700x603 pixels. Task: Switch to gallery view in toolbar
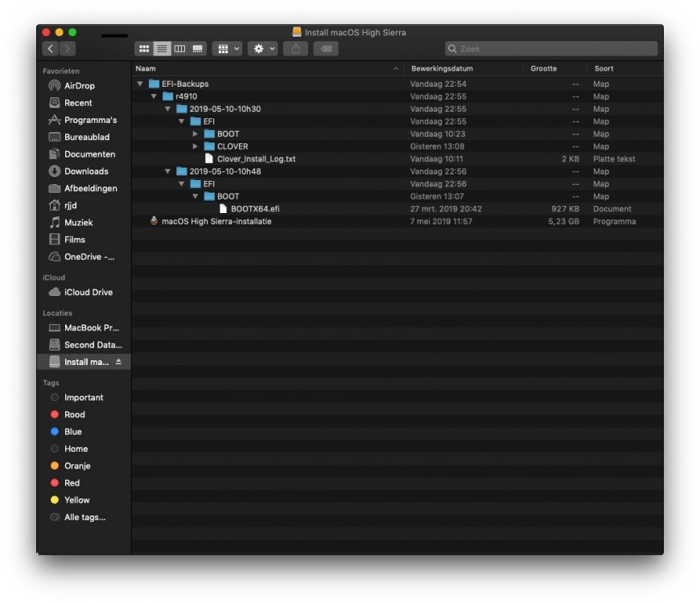click(x=197, y=49)
